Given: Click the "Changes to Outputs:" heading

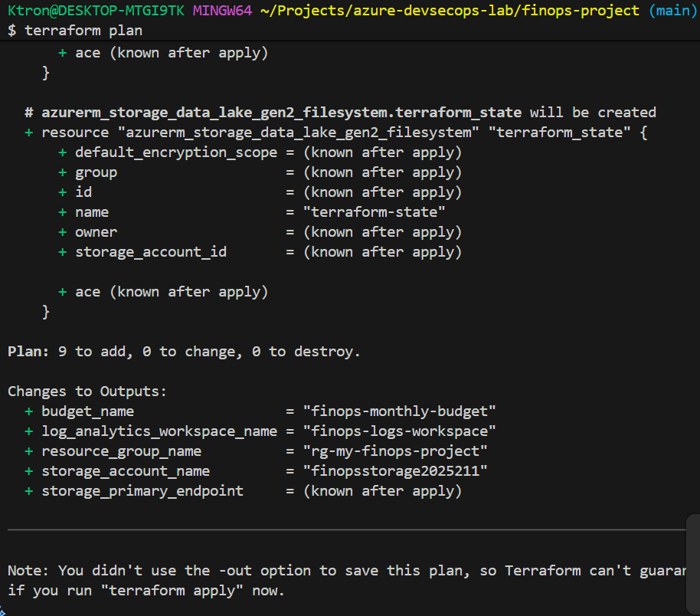Looking at the screenshot, I should [87, 392].
